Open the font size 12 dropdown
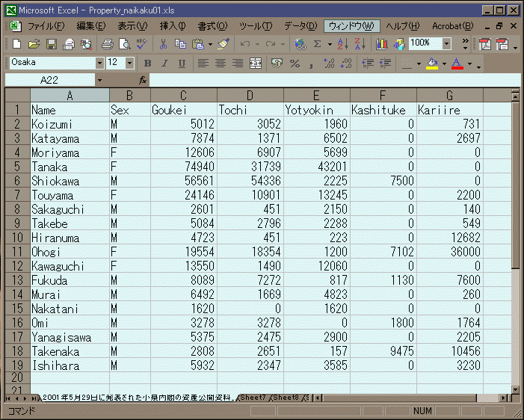Image resolution: width=524 pixels, height=420 pixels. (x=129, y=64)
